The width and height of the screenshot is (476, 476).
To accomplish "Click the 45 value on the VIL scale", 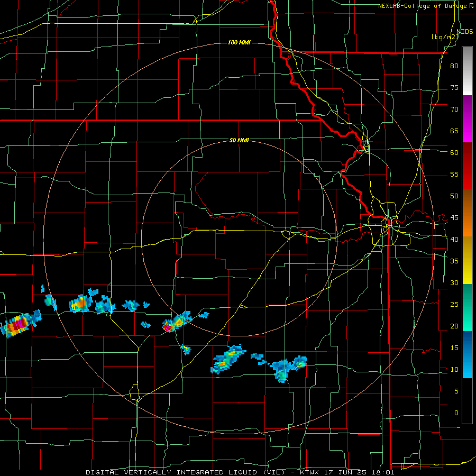I will pyautogui.click(x=454, y=218).
